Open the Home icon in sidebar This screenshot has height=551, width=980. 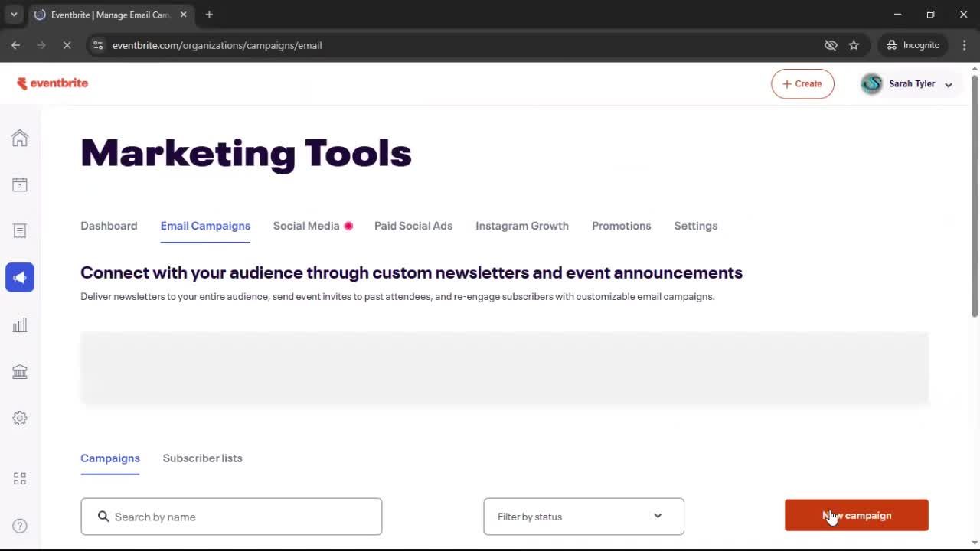pyautogui.click(x=20, y=138)
